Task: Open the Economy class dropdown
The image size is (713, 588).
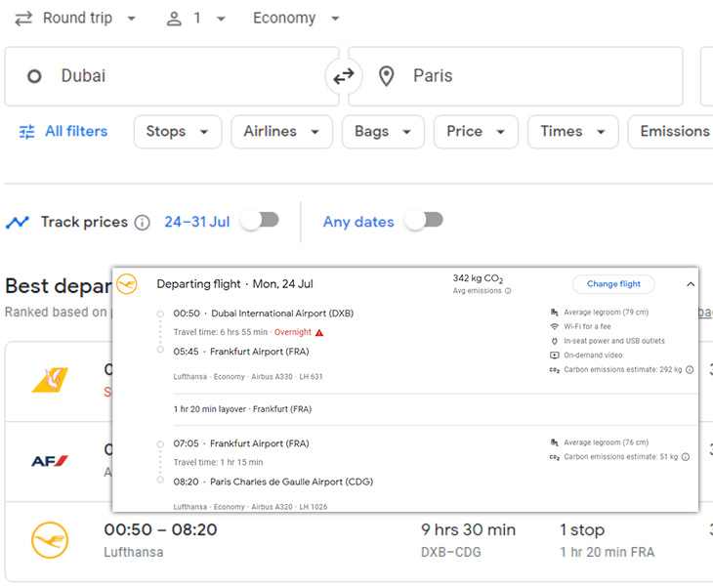Action: (296, 19)
